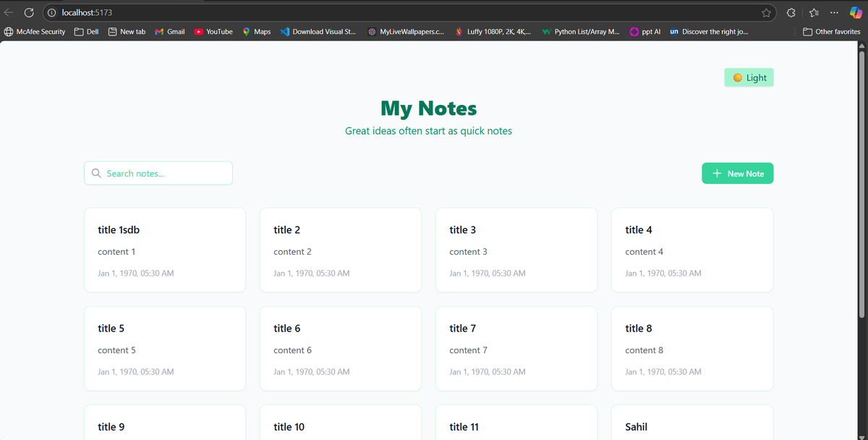Viewport: 868px width, 440px height.
Task: Click the My Notes heading
Action: click(x=429, y=109)
